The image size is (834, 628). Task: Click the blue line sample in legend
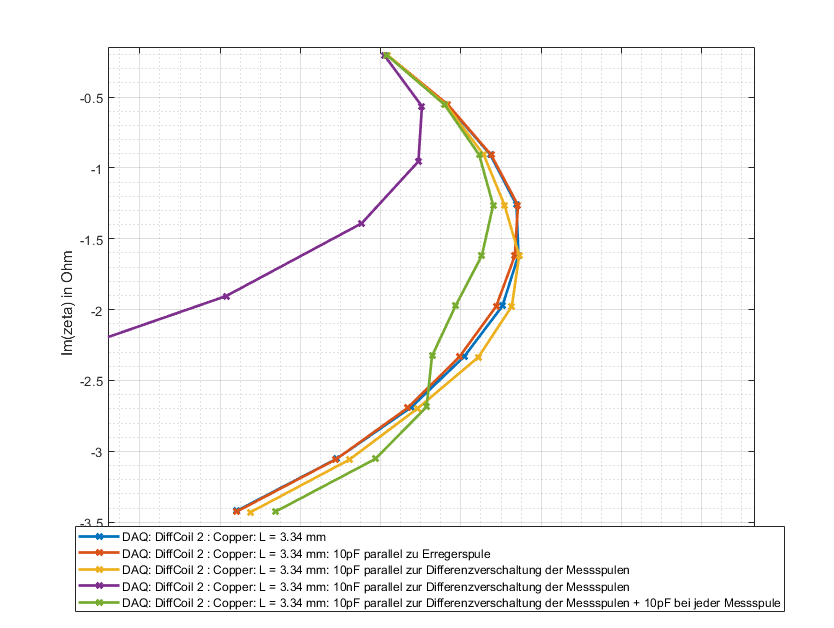pos(100,537)
